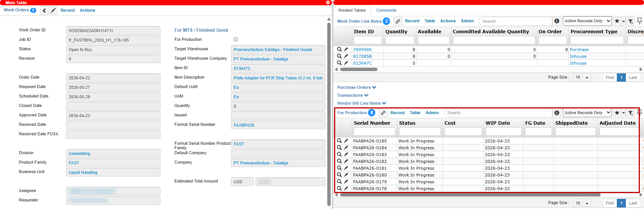Switch to the Comments tab
This screenshot has width=644, height=209.
click(x=386, y=10)
